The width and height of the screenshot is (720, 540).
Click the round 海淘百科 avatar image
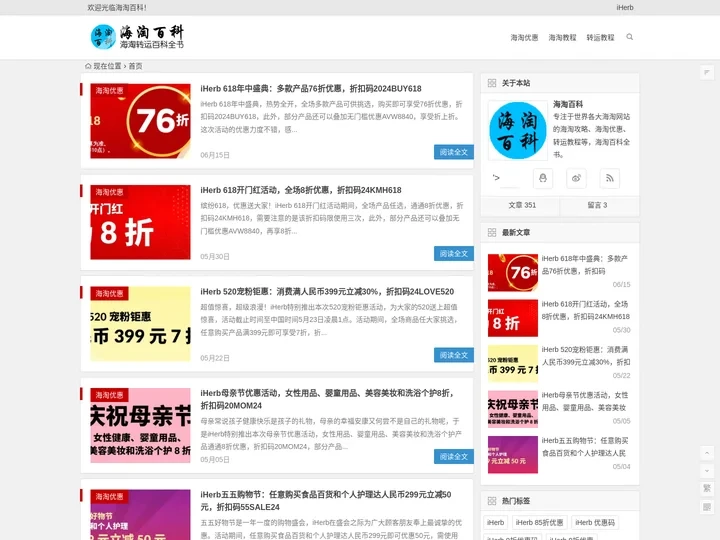pyautogui.click(x=518, y=130)
